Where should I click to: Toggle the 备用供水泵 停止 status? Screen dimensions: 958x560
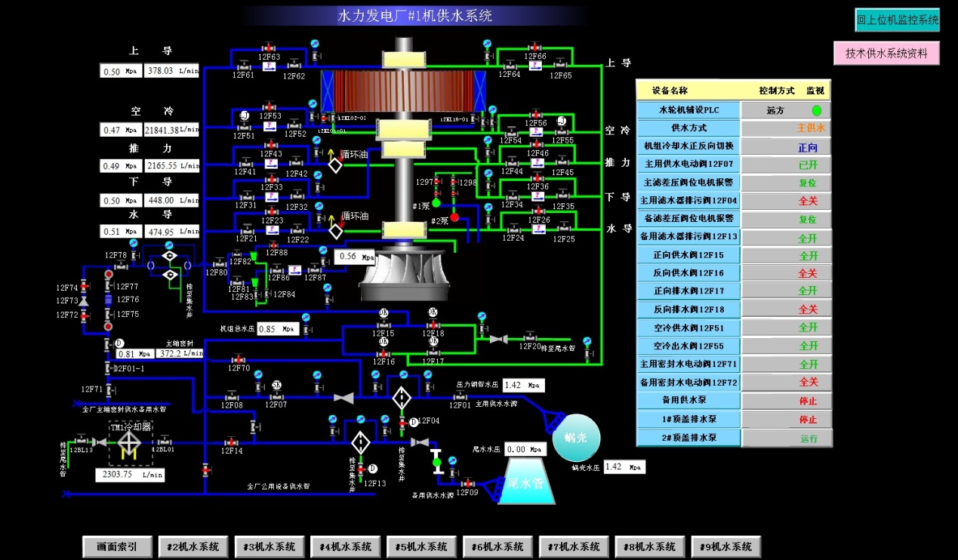click(x=787, y=401)
